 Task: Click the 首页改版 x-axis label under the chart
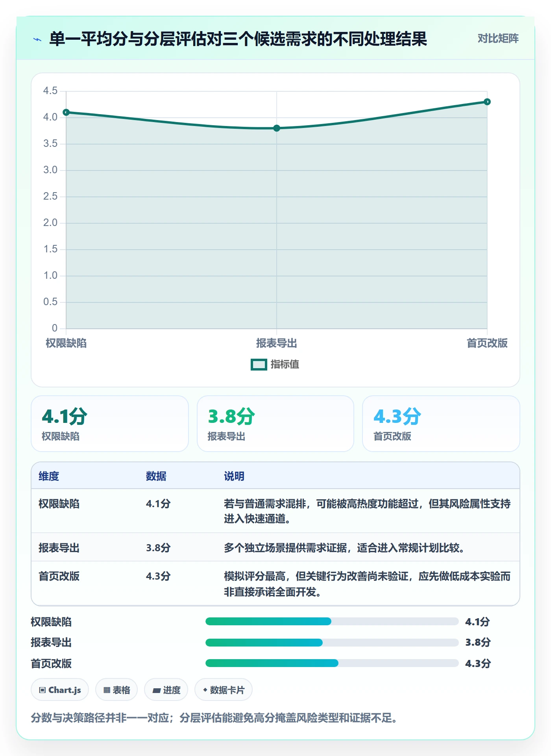[487, 343]
